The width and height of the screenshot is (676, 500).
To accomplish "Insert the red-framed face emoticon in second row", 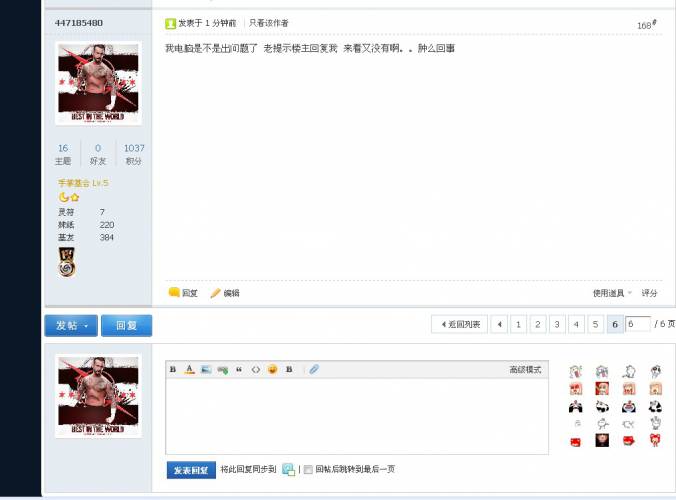I will tap(602, 388).
